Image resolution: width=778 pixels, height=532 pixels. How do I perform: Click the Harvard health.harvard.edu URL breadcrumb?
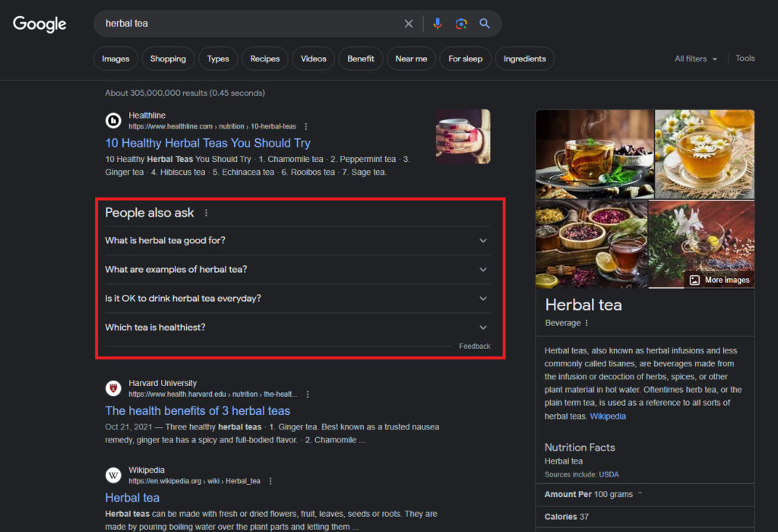click(x=213, y=394)
